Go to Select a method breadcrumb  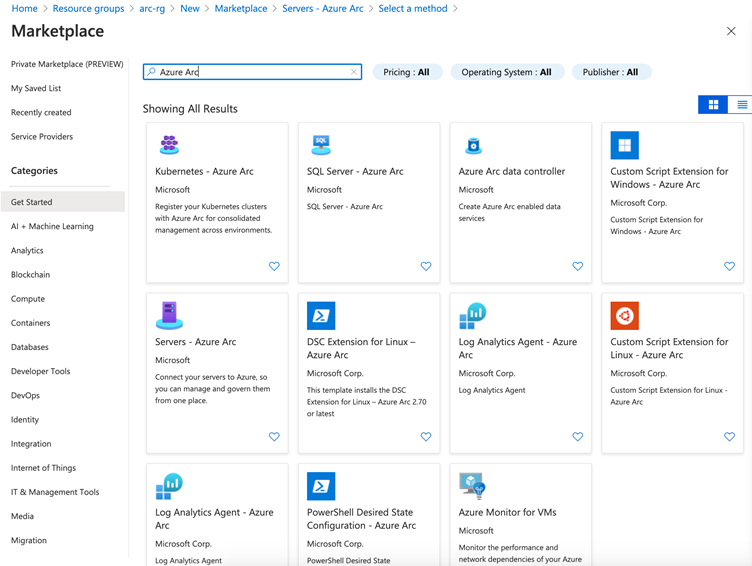click(x=413, y=9)
